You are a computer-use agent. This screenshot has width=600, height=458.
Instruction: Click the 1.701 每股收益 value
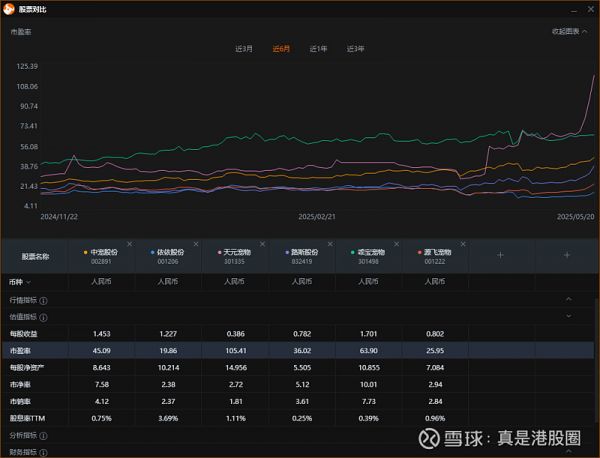pyautogui.click(x=368, y=334)
